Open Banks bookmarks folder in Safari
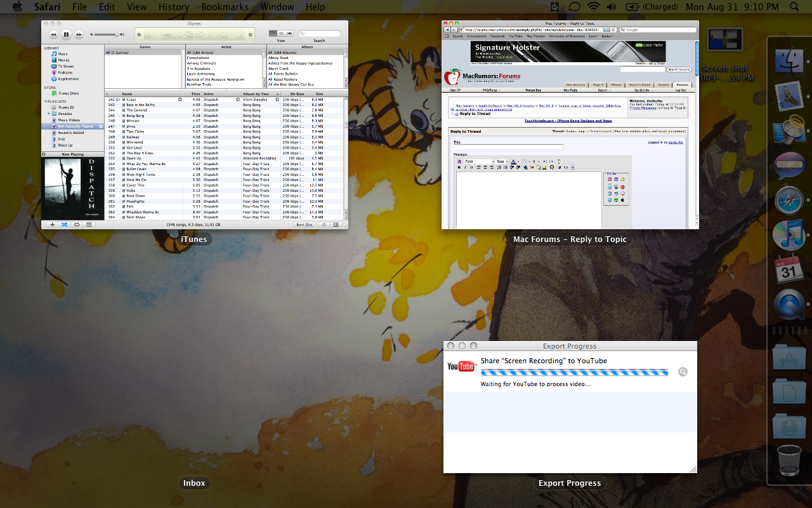812x508 pixels. [x=607, y=36]
